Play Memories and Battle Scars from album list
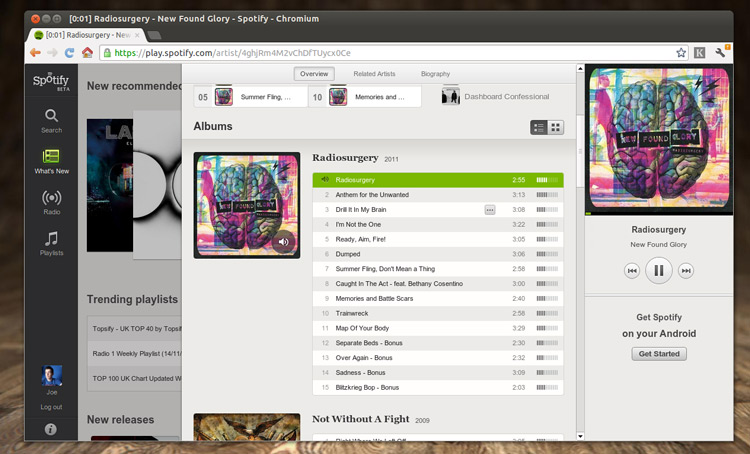750x454 pixels. point(438,299)
